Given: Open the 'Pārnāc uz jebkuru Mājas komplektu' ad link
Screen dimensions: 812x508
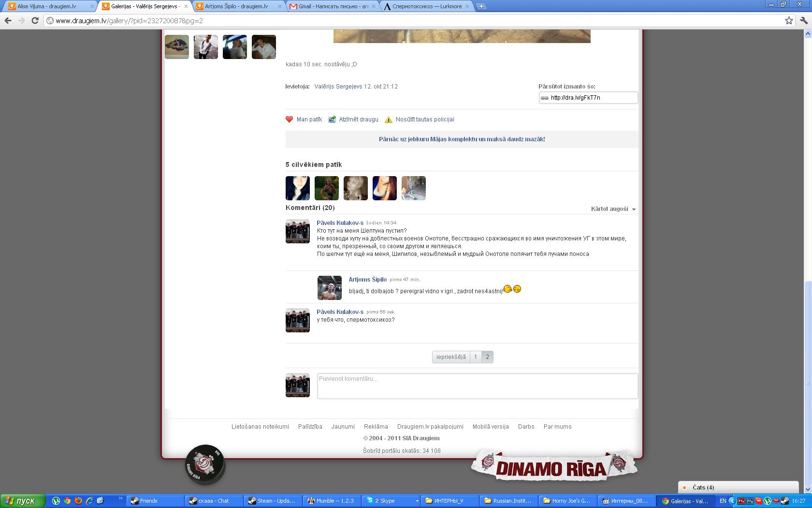Looking at the screenshot, I should coord(462,139).
